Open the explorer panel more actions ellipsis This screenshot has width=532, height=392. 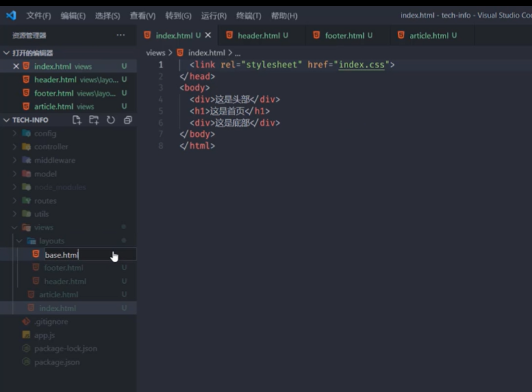[120, 35]
